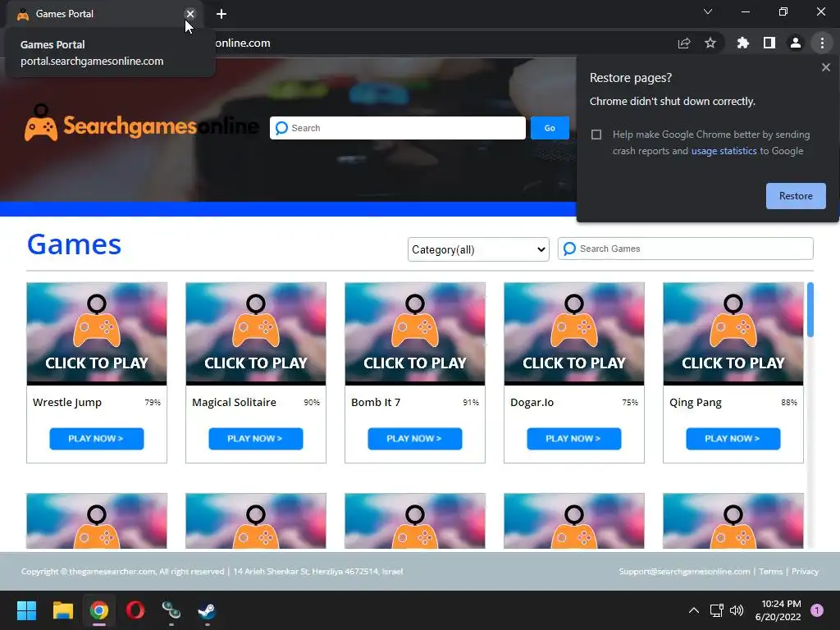The width and height of the screenshot is (840, 630).
Task: Click the tab search chevron
Action: [x=708, y=11]
